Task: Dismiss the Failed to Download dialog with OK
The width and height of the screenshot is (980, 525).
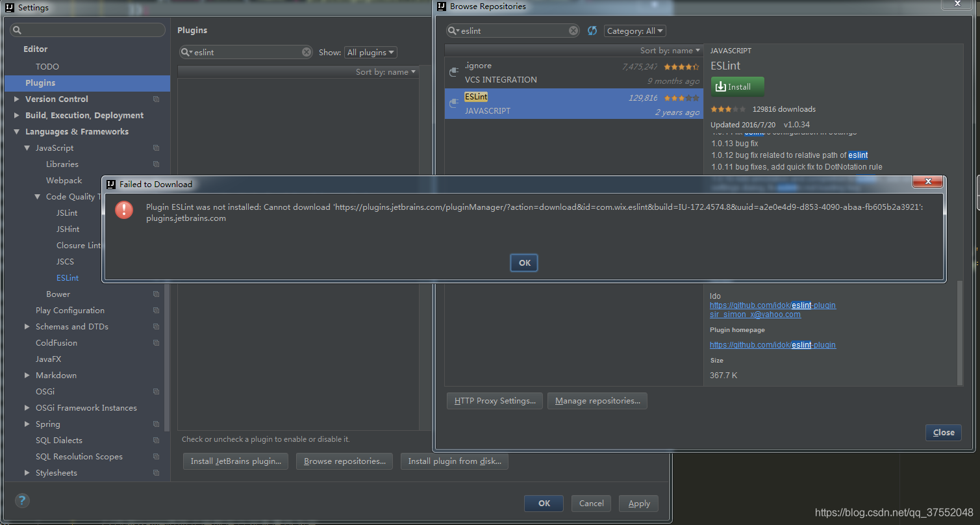Action: (x=523, y=262)
